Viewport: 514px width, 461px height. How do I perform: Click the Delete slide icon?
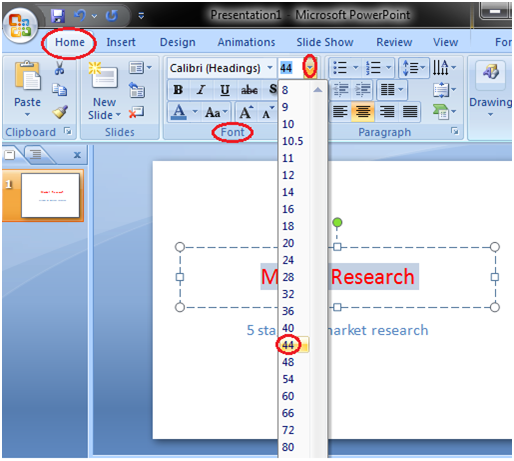tap(136, 112)
